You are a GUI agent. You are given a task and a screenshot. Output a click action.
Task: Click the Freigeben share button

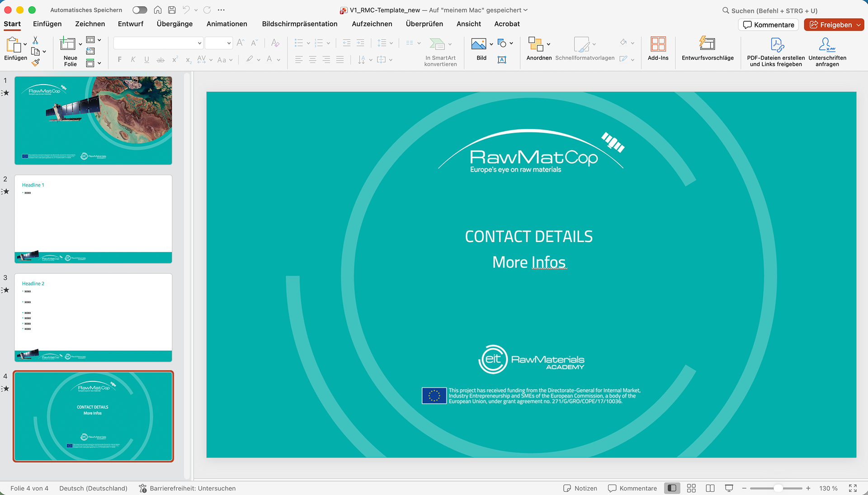tap(830, 25)
